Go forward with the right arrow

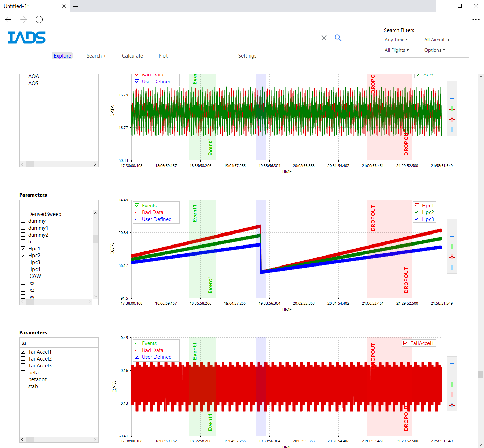[23, 20]
